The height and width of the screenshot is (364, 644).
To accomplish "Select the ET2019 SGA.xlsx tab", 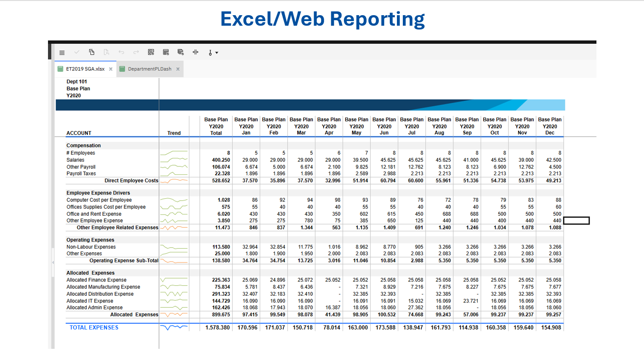I will [85, 69].
